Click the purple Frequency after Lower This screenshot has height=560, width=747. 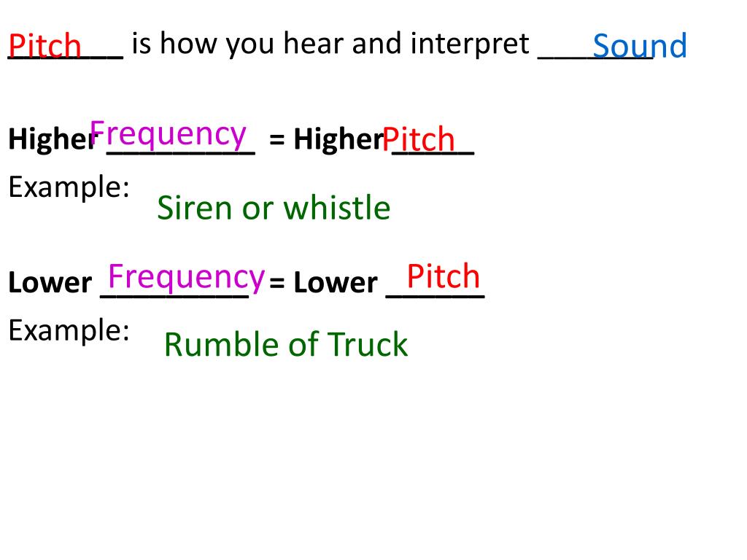186,277
